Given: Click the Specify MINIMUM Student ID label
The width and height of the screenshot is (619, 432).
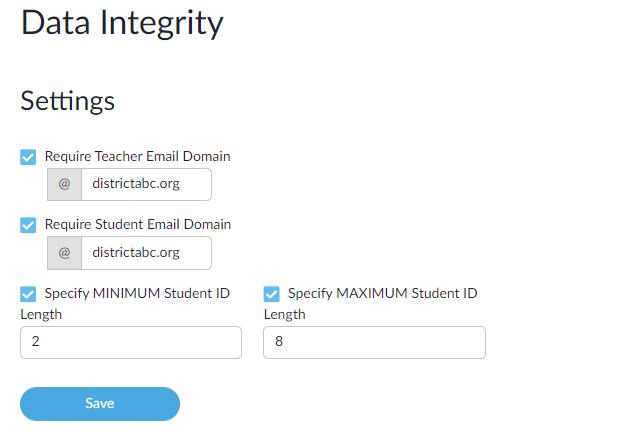Looking at the screenshot, I should (137, 293).
